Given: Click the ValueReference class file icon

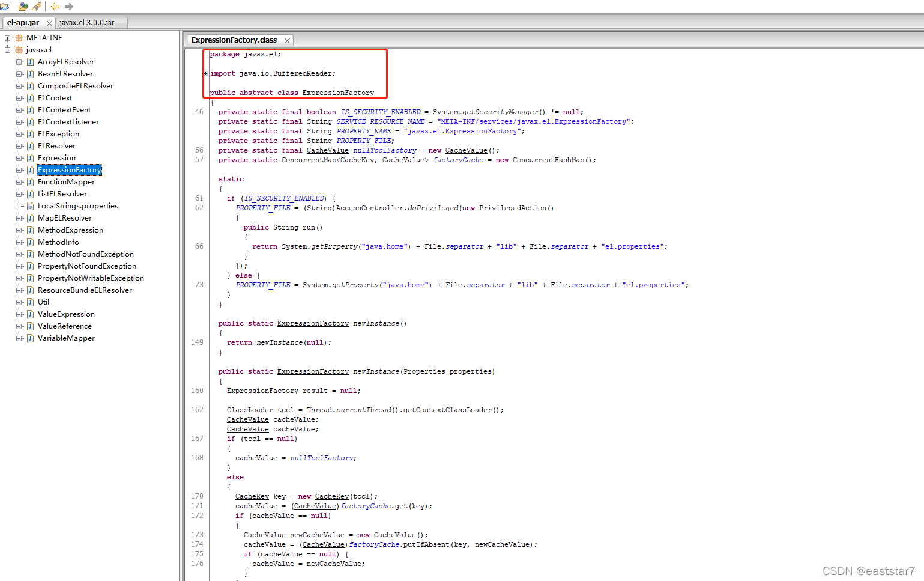Looking at the screenshot, I should click(x=30, y=326).
